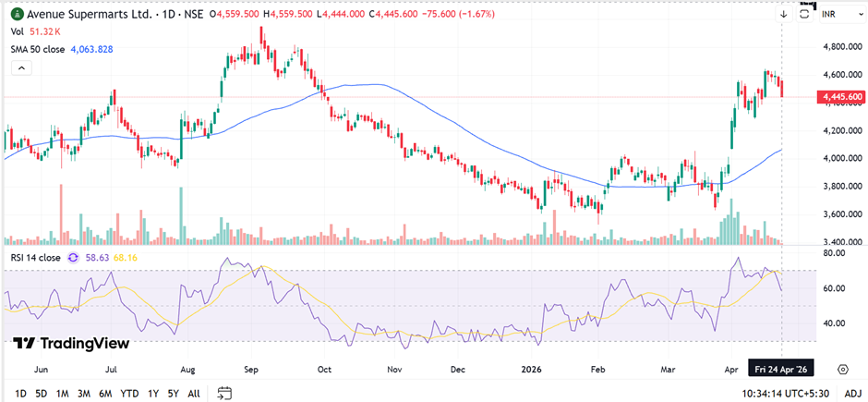Screen dimensions: 868x402
Task: Select YTD time range
Action: click(x=130, y=394)
